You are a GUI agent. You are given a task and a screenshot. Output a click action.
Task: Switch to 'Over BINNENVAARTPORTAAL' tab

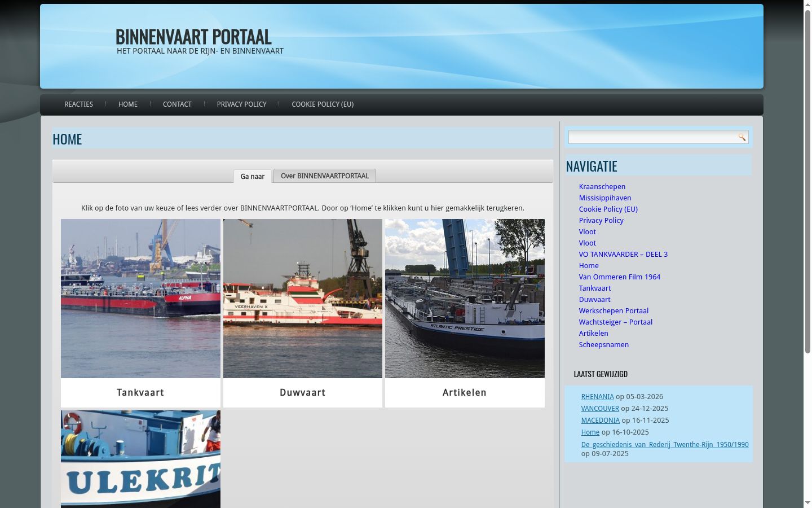click(325, 176)
